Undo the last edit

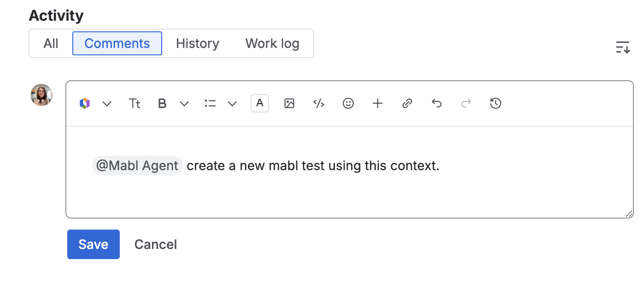coord(437,103)
